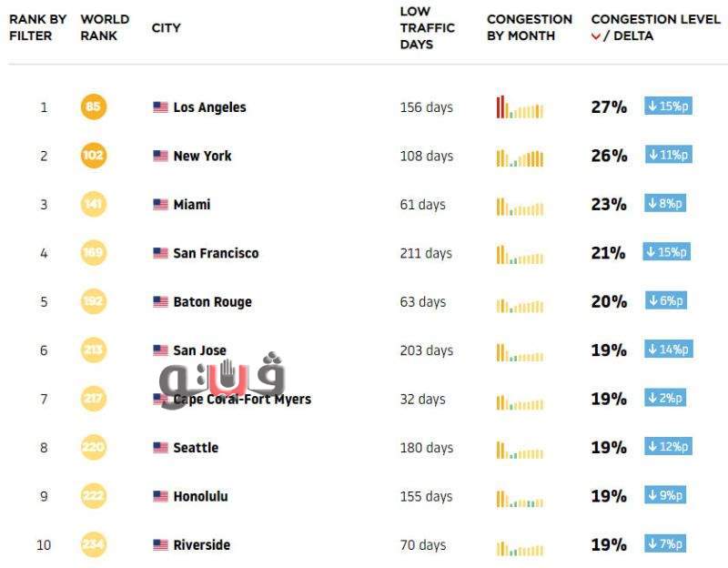Image resolution: width=728 pixels, height=568 pixels.
Task: Sort by the Low Traffic Days header
Action: click(x=427, y=27)
